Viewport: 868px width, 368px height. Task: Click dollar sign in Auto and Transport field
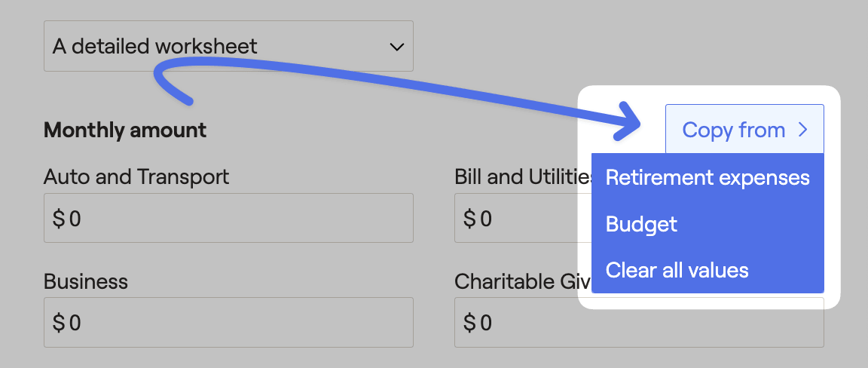pyautogui.click(x=58, y=219)
